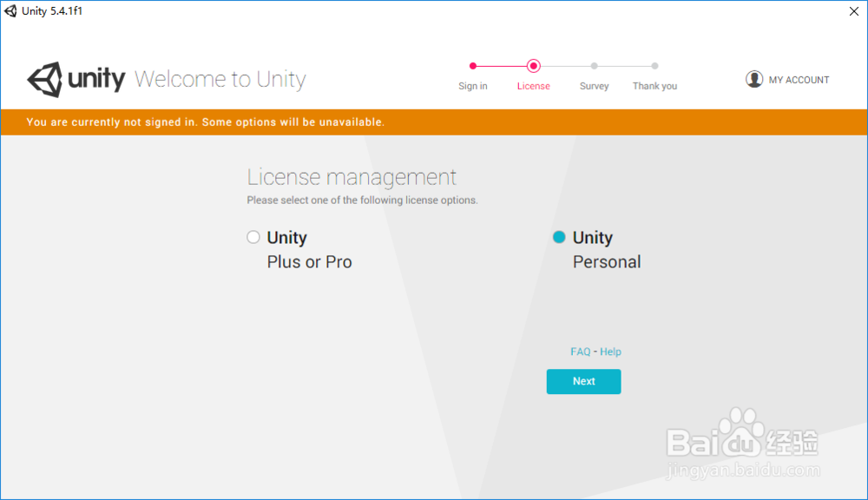Click the pink progress line between Sign in and License

point(503,65)
